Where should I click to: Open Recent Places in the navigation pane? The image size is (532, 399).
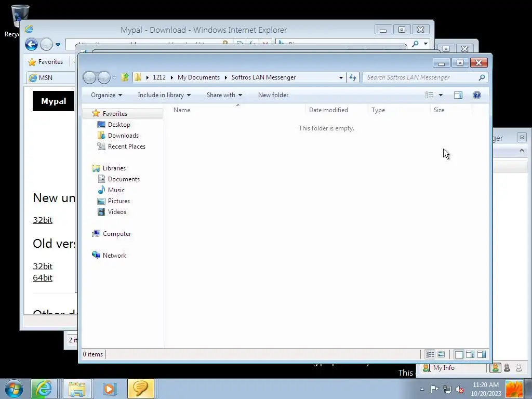click(127, 146)
